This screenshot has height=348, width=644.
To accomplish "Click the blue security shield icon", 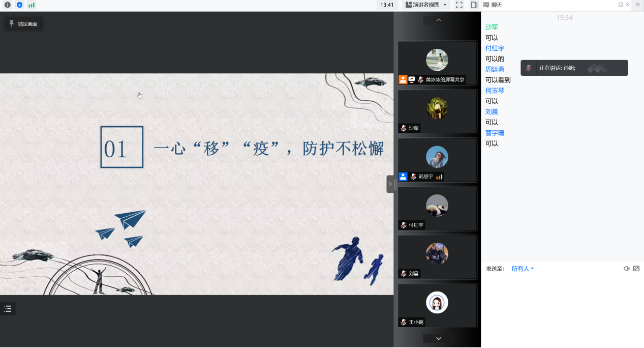I will tap(20, 5).
